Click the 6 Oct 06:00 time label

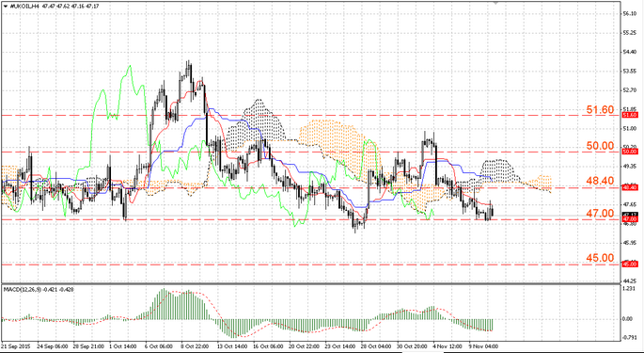pyautogui.click(x=158, y=346)
